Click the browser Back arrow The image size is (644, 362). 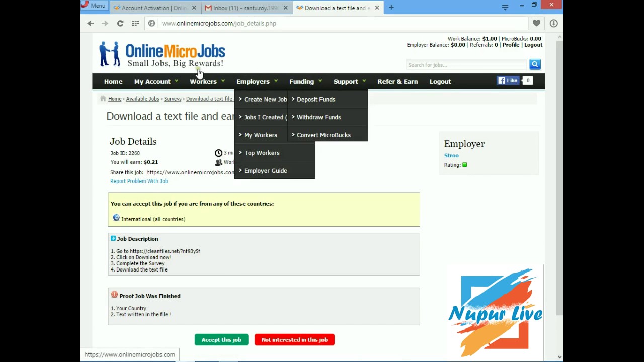tap(91, 23)
